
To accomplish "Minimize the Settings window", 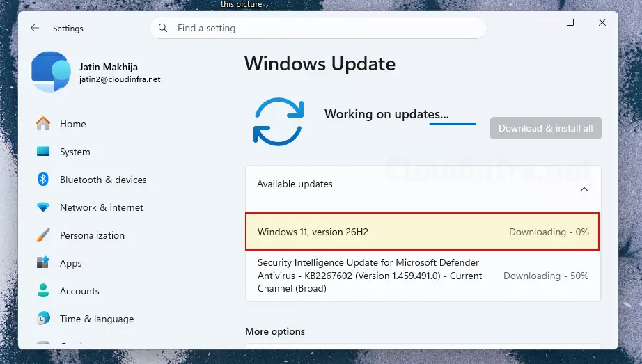I will tap(538, 22).
